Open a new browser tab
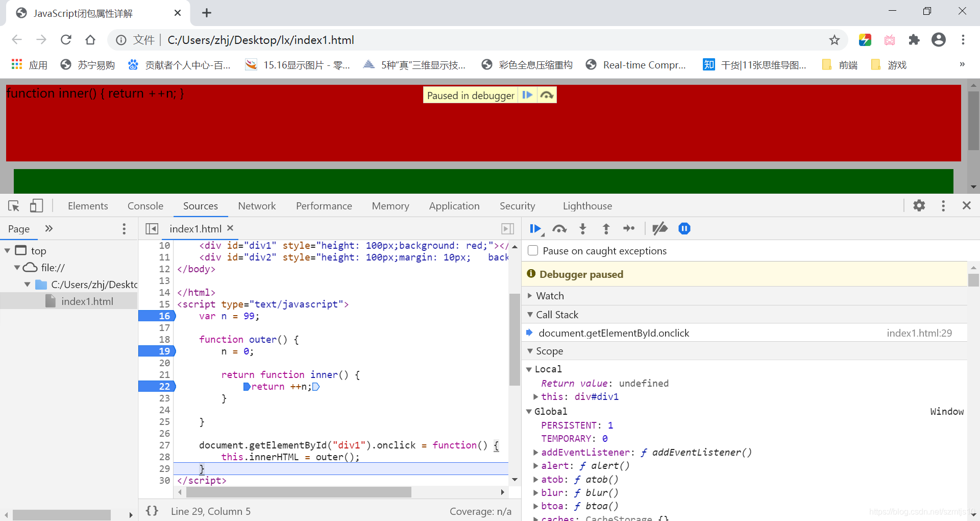980x521 pixels. click(x=206, y=13)
